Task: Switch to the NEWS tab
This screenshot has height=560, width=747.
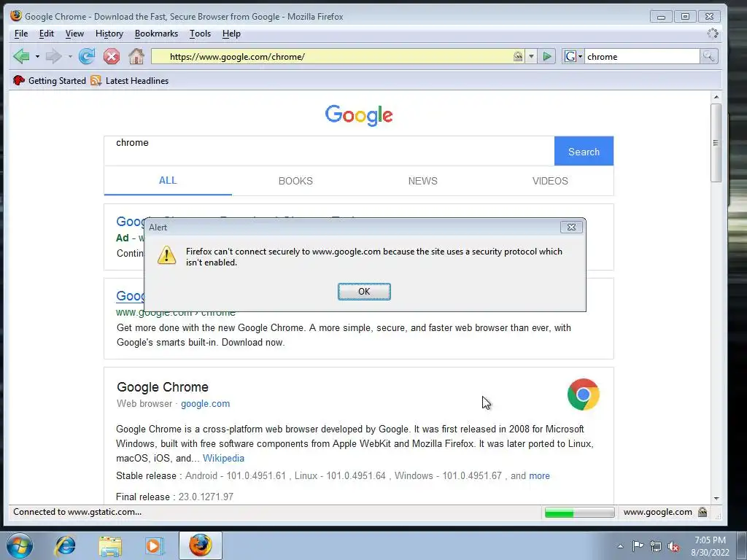Action: point(422,181)
